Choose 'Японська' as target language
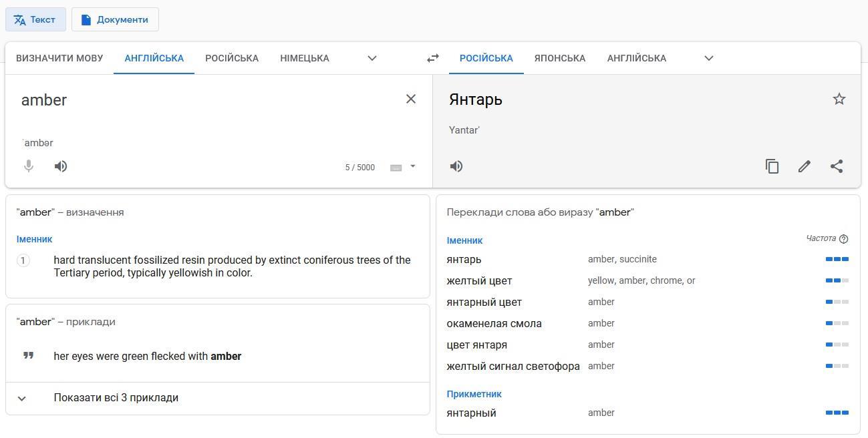Screen dimensions: 868x438 (x=559, y=58)
